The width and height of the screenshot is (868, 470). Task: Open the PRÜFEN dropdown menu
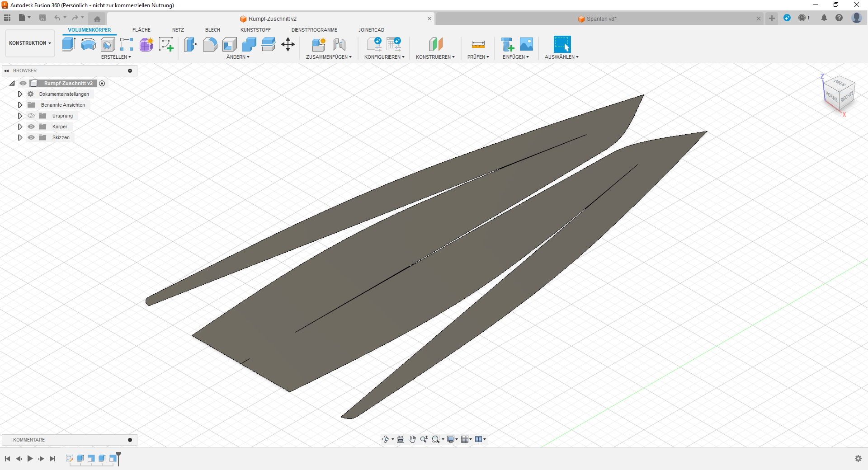pyautogui.click(x=478, y=57)
